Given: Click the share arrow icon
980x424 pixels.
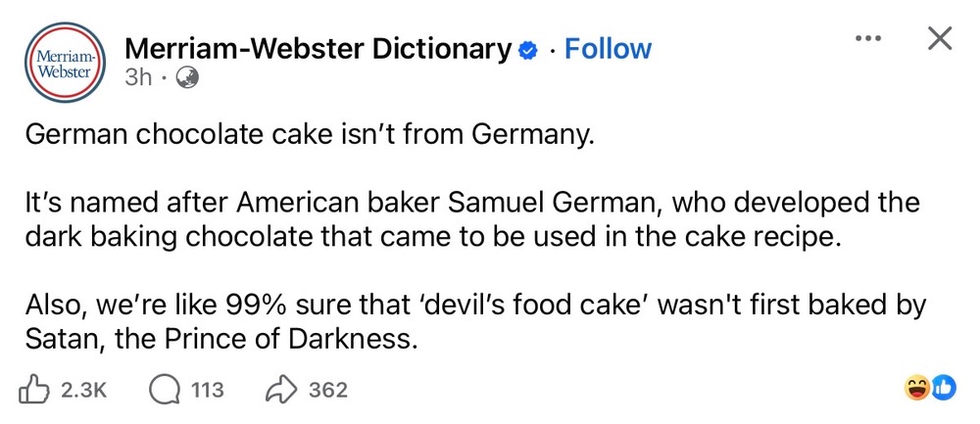Looking at the screenshot, I should pos(281,390).
